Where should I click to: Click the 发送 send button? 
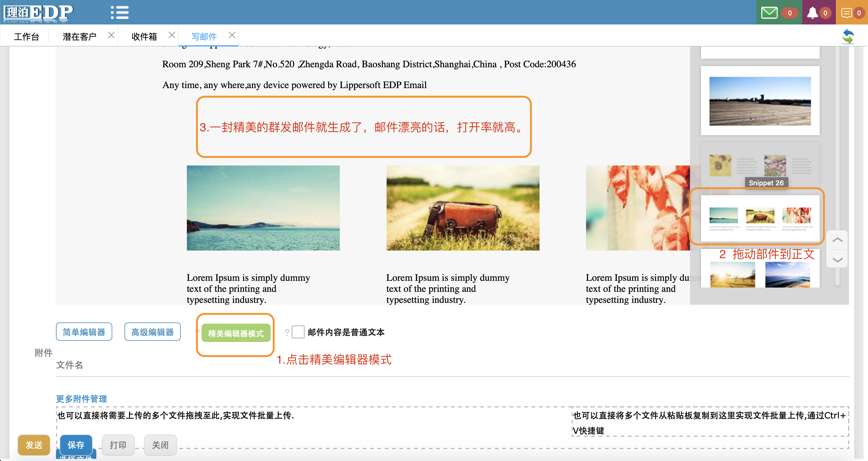[x=34, y=445]
